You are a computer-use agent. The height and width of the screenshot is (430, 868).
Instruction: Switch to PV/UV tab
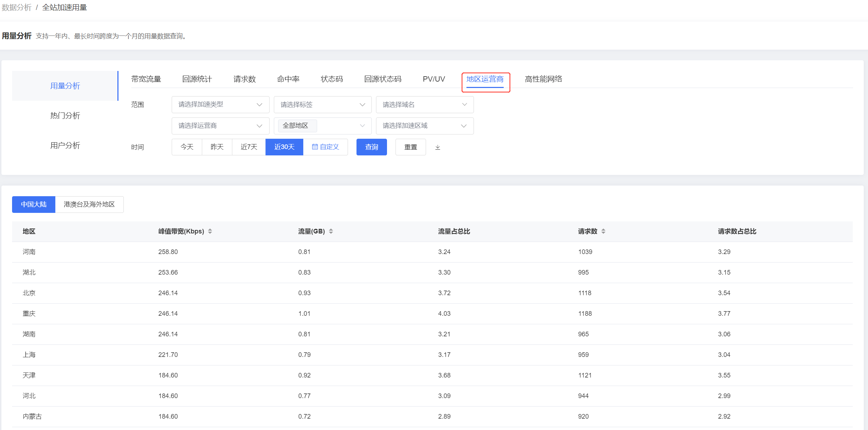pyautogui.click(x=434, y=79)
